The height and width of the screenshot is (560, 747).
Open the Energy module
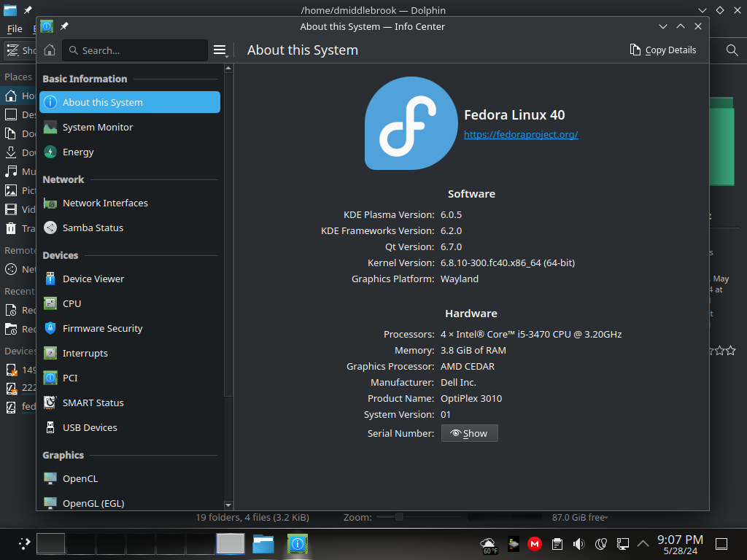pos(130,152)
